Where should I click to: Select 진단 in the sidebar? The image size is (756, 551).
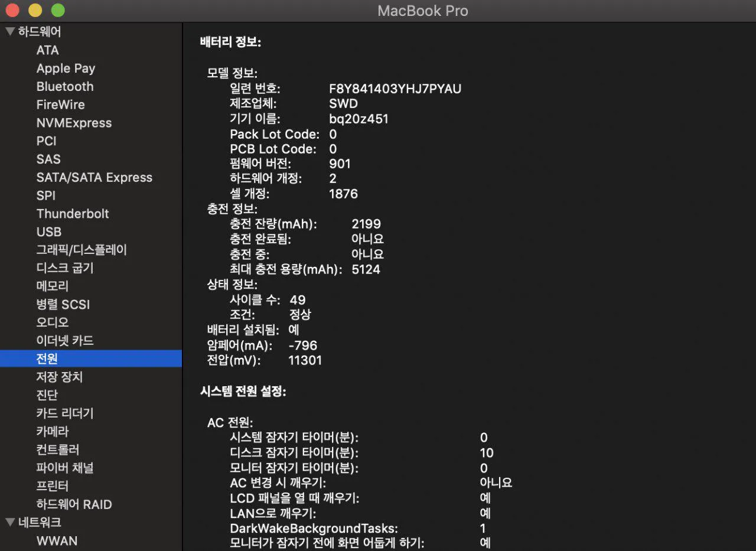(x=47, y=395)
